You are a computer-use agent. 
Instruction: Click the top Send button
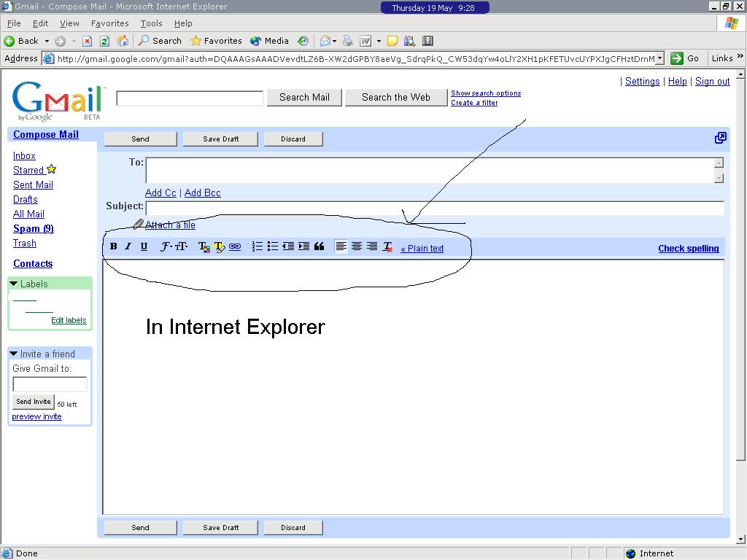click(x=140, y=139)
